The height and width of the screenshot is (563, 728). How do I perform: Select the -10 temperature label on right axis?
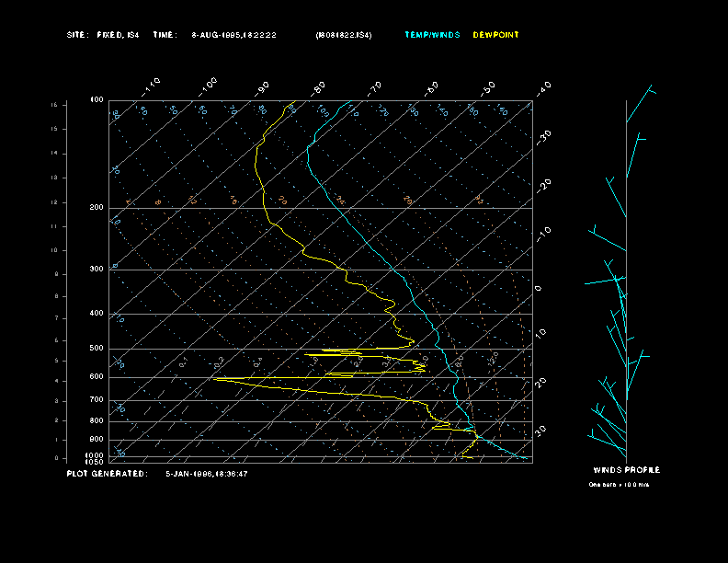543,235
